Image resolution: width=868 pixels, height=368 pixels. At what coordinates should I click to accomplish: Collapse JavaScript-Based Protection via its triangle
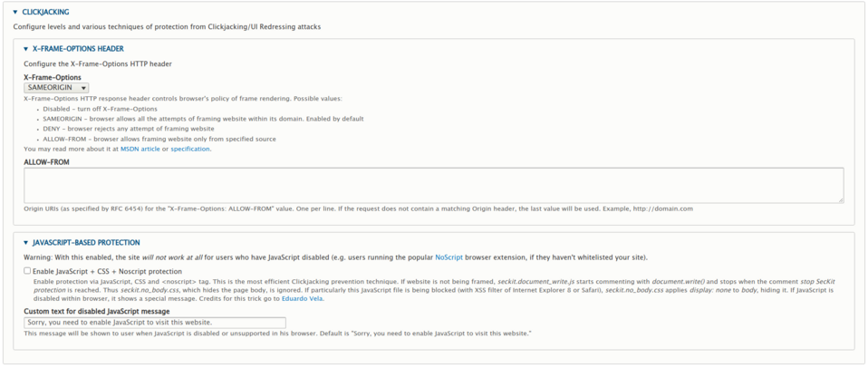tap(26, 243)
